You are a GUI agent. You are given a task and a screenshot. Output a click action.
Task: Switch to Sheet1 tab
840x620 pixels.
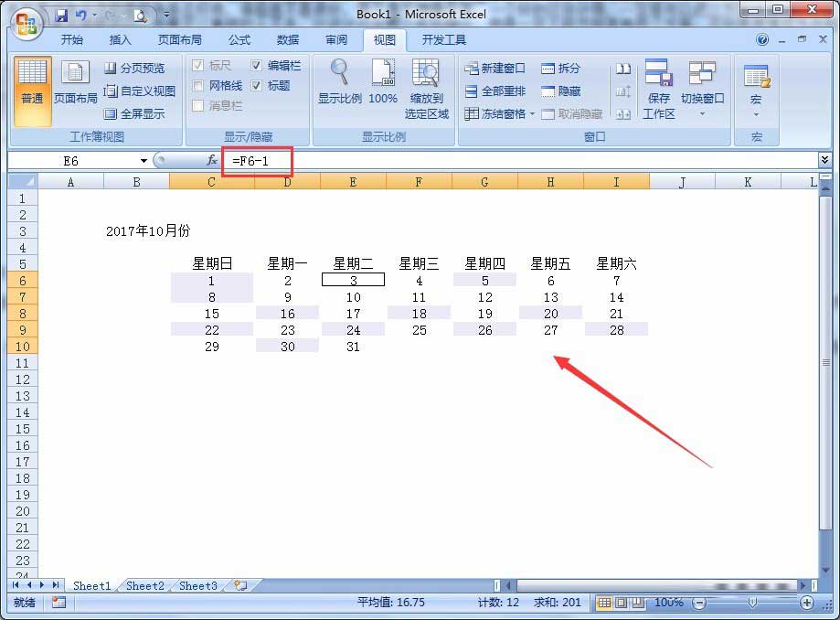pos(91,585)
